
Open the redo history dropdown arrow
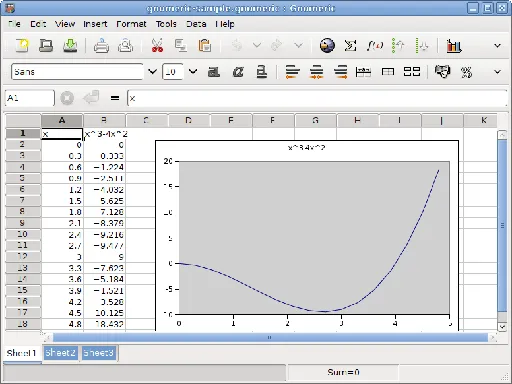point(299,45)
